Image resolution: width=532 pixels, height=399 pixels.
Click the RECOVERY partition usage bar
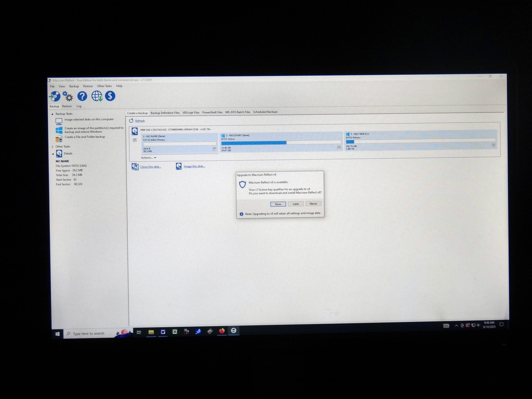pyautogui.click(x=281, y=143)
